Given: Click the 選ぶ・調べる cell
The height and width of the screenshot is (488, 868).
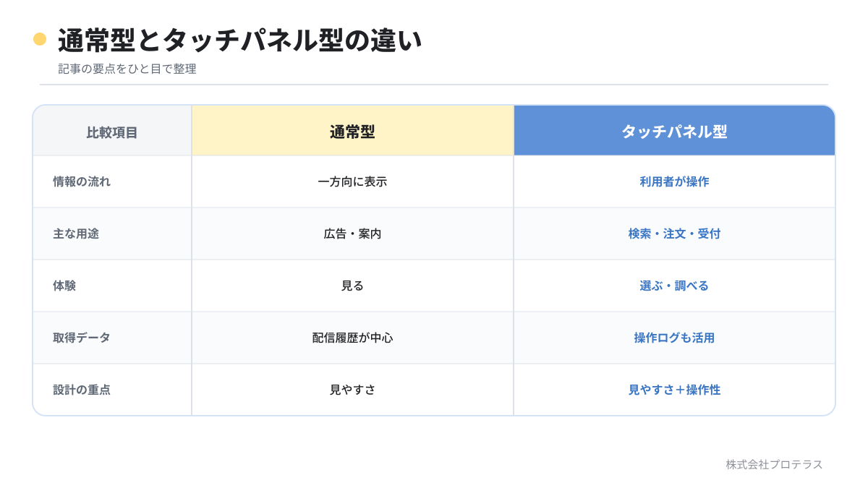Looking at the screenshot, I should [674, 286].
